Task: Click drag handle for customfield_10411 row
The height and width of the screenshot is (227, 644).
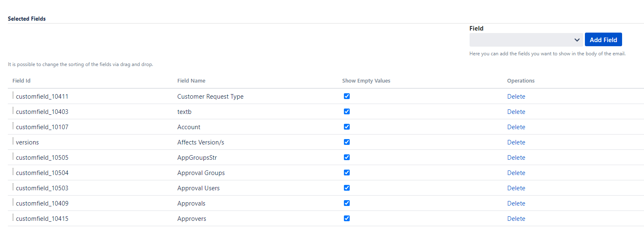Action: tap(13, 96)
